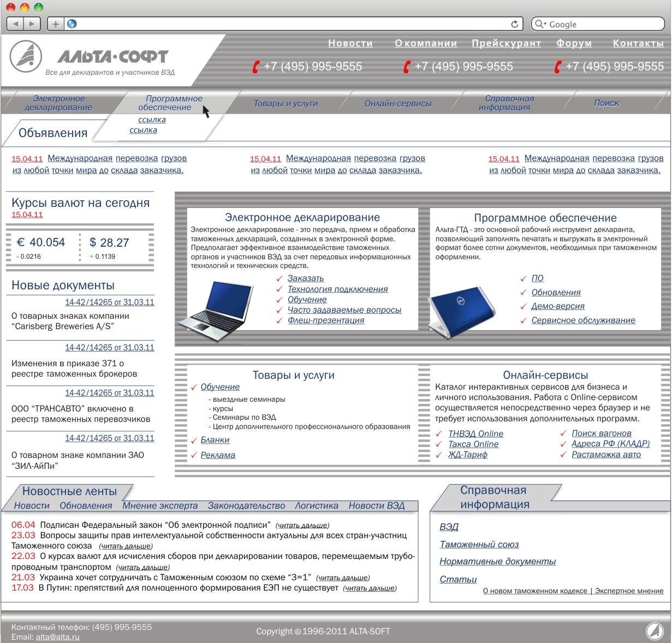Viewport: 672px width, 643px height.
Task: Click читать дальше after Об электронной подписи
Action: 302,525
